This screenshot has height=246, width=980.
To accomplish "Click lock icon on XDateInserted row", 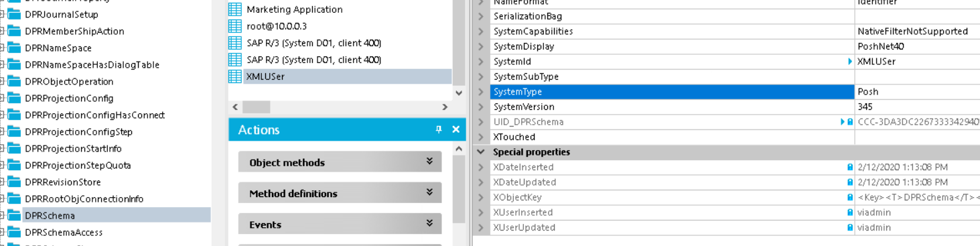I will pyautogui.click(x=850, y=167).
